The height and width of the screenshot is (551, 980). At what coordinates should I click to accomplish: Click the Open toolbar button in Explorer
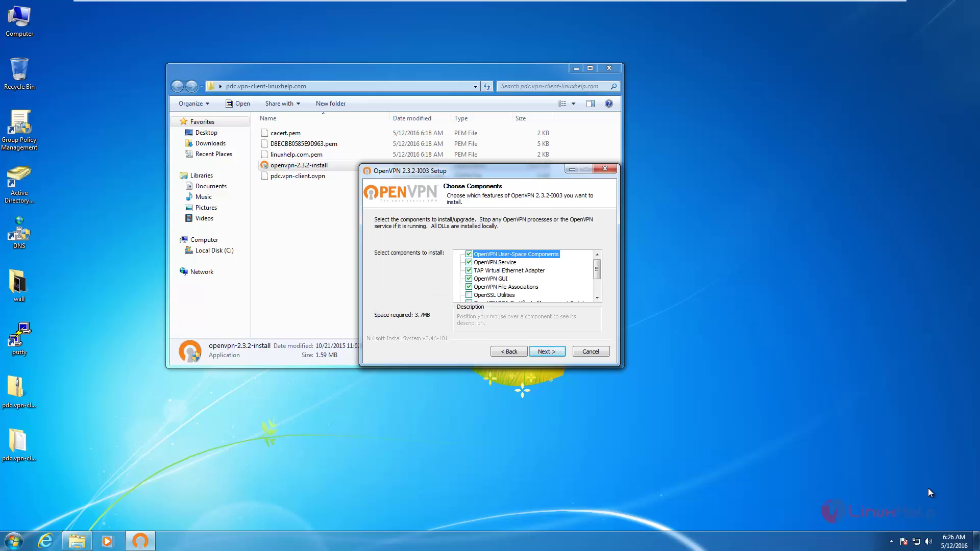pos(238,104)
